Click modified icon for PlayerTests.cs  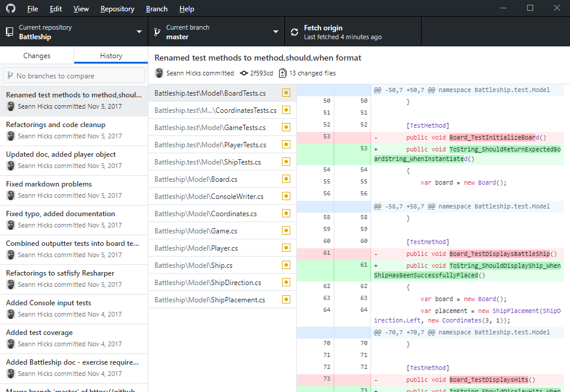click(x=286, y=145)
